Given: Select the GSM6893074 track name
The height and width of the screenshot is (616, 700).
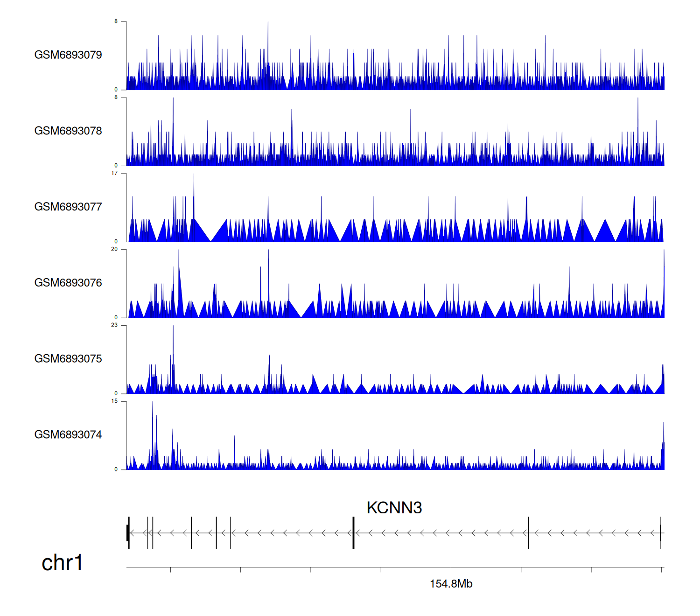Looking at the screenshot, I should [x=68, y=435].
